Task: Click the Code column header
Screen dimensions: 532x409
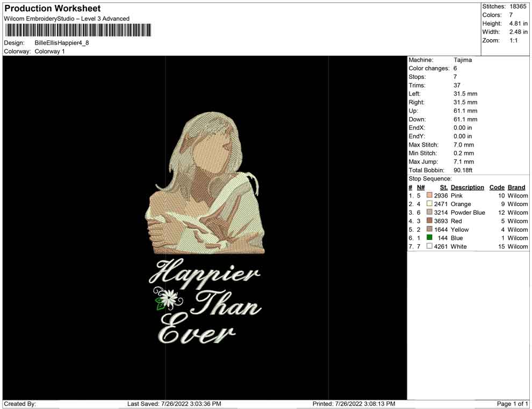Action: point(497,187)
